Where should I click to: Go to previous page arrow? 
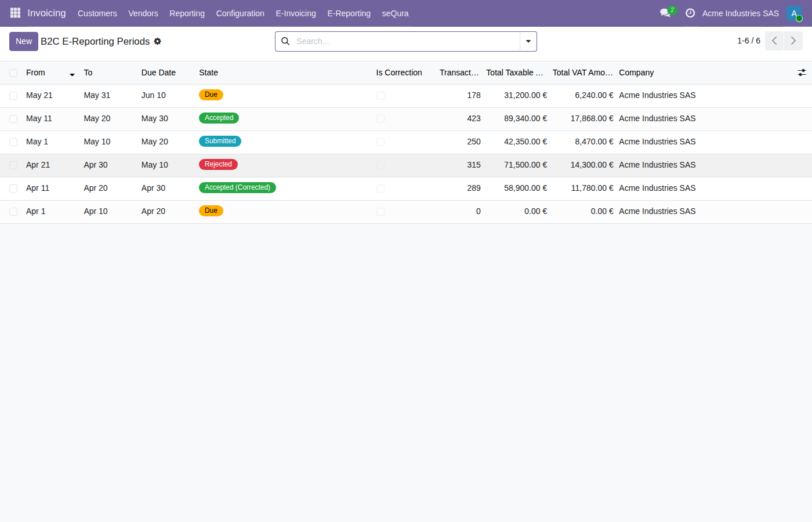point(774,41)
